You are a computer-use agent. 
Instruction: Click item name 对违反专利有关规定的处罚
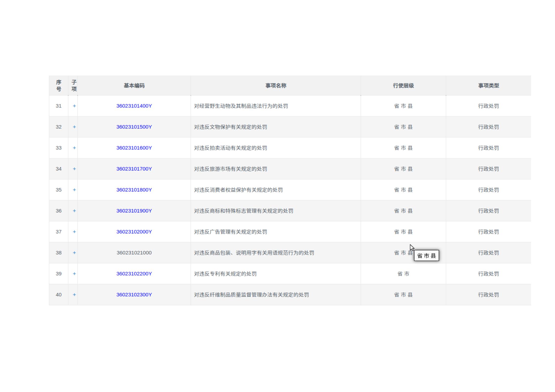tap(225, 274)
